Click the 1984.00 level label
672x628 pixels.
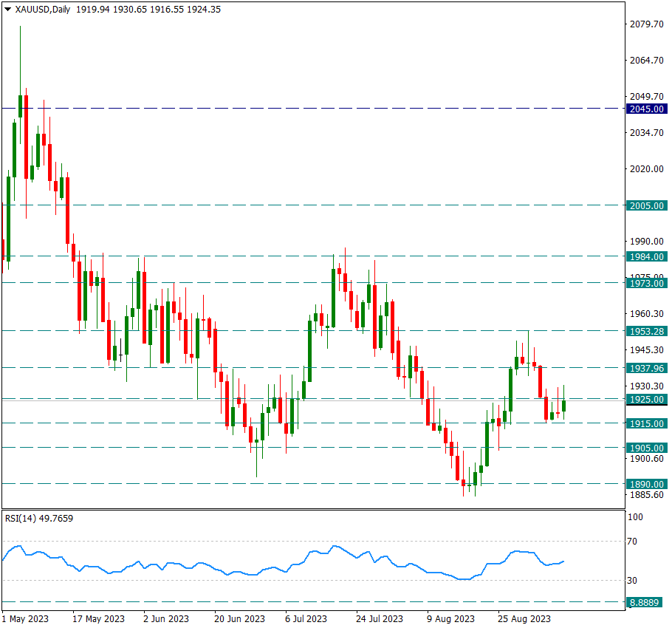[646, 257]
